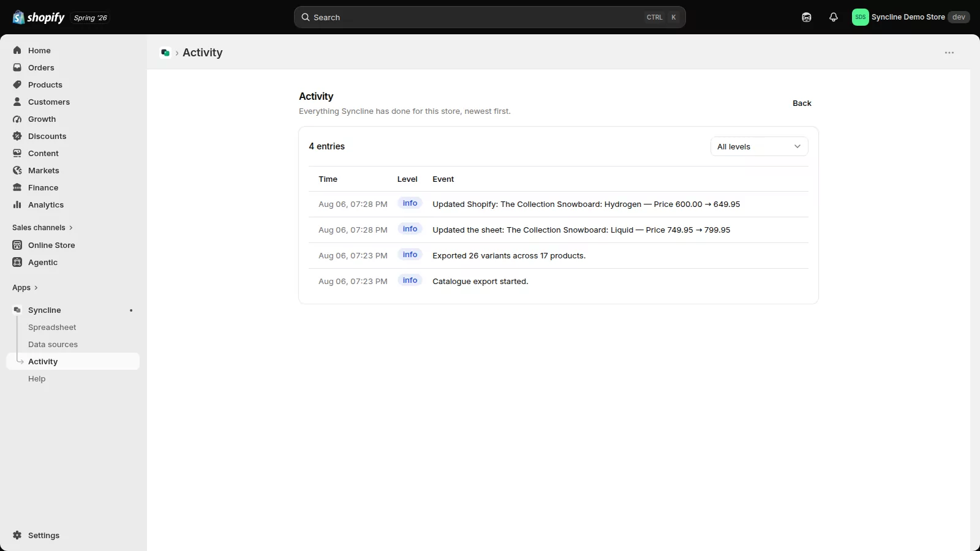Click the Settings gear icon
The image size is (980, 551).
click(x=17, y=535)
